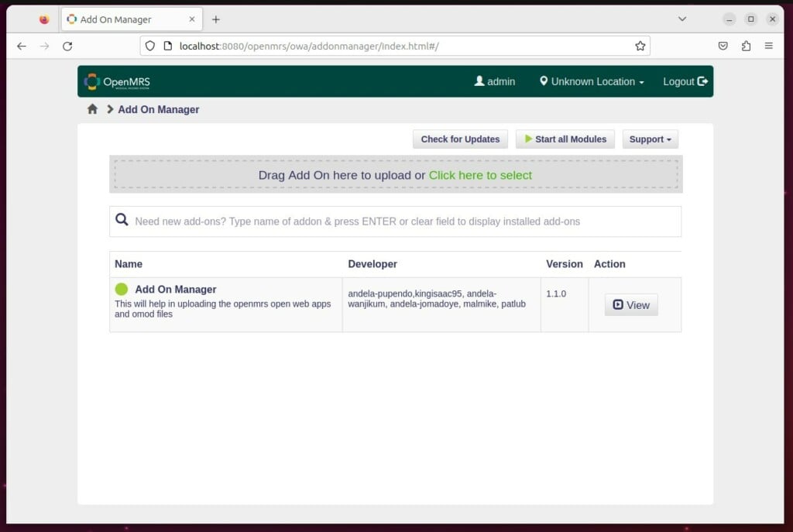This screenshot has height=532, width=793.
Task: Click the module icon inside the View button
Action: pyautogui.click(x=618, y=305)
